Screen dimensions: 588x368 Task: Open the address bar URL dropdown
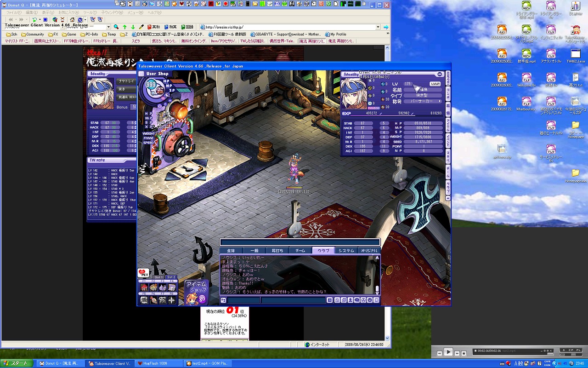(x=378, y=27)
